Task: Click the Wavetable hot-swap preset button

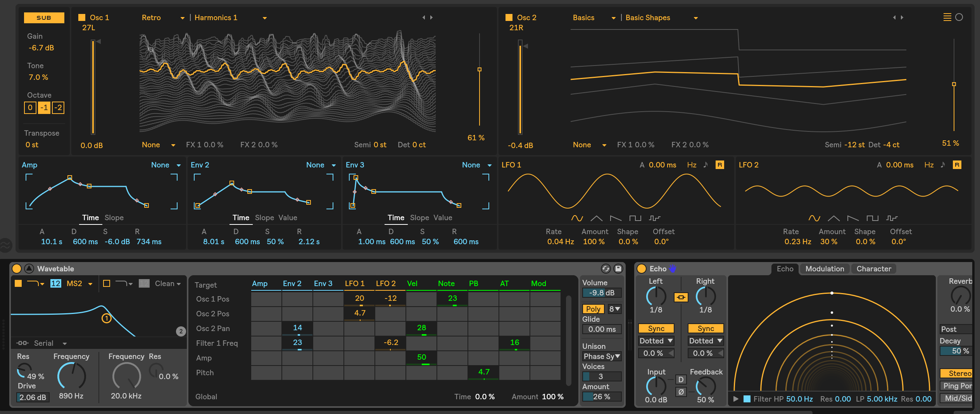Action: pyautogui.click(x=606, y=268)
